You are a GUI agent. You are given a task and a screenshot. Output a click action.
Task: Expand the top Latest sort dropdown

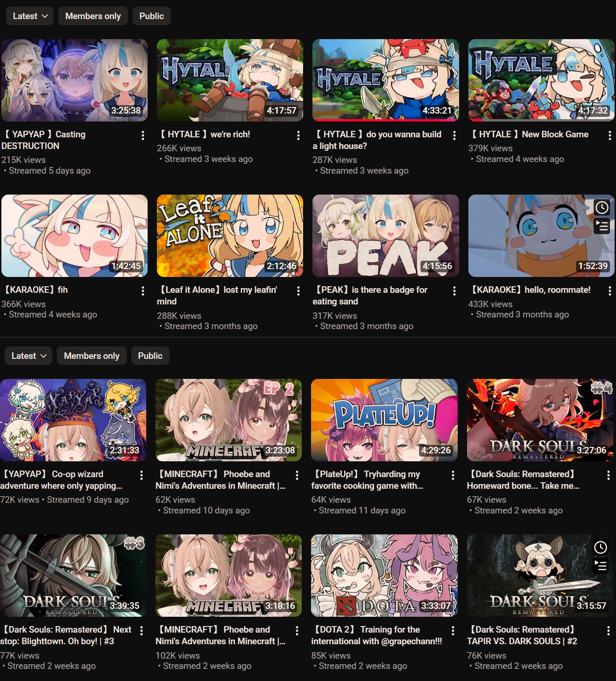click(x=30, y=16)
